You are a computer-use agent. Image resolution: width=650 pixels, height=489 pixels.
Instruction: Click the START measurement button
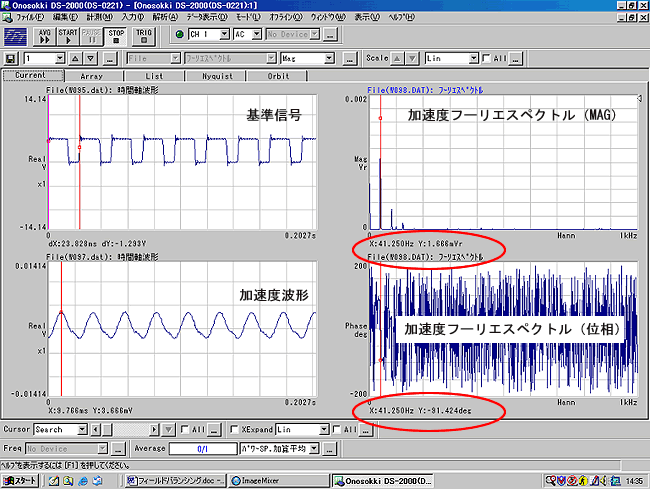click(x=68, y=36)
